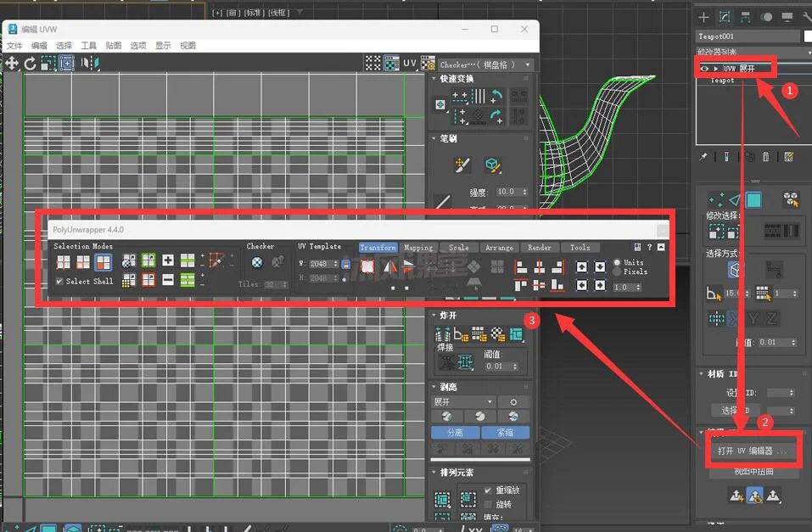The width and height of the screenshot is (812, 532).
Task: Select the Rotate tool in UVW editor toolbar
Action: 30,64
